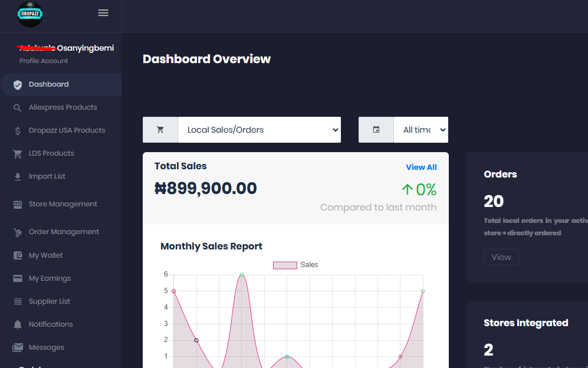
Task: Click the Aliexpress Products search icon
Action: pyautogui.click(x=18, y=108)
